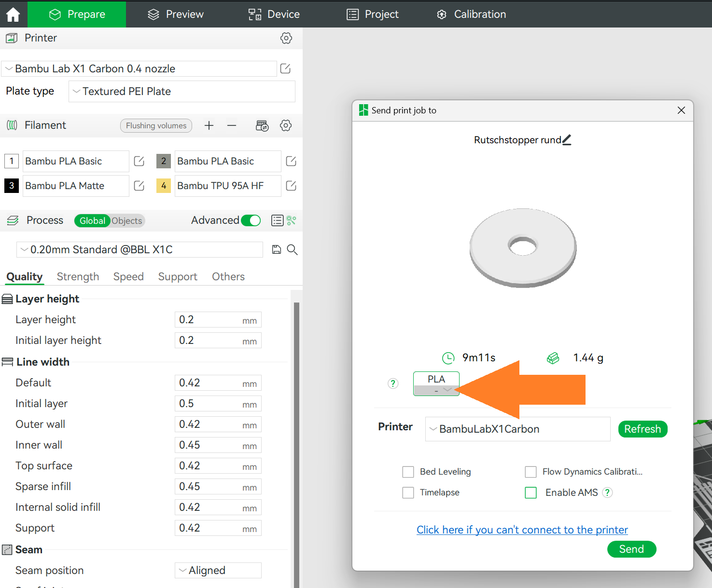
Task: Click the Sparse infill line width field
Action: [218, 486]
